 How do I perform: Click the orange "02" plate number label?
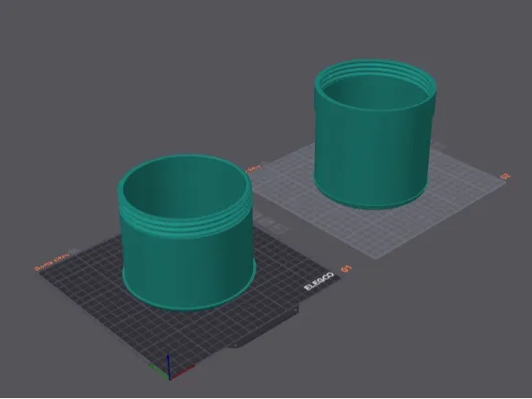[505, 177]
